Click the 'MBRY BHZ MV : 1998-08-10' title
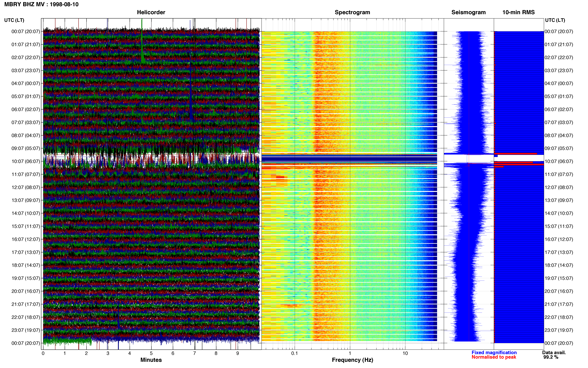This screenshot has width=588, height=368. [x=41, y=4]
